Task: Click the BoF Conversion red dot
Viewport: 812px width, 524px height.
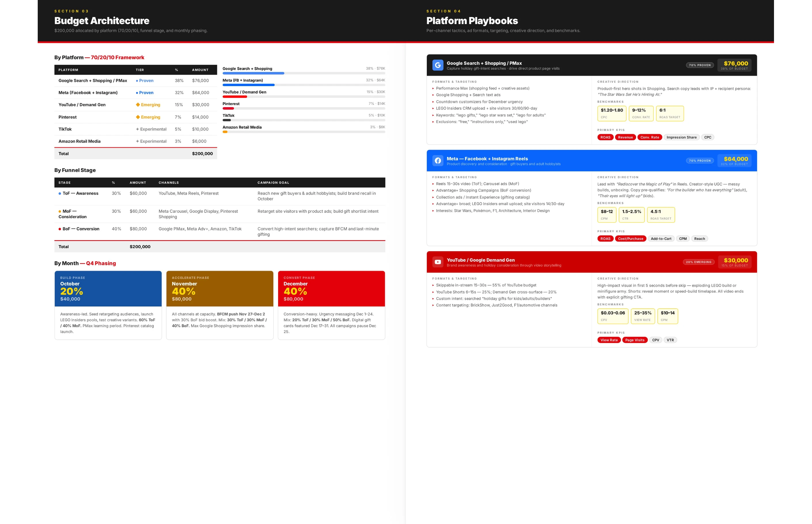Action: coord(60,229)
